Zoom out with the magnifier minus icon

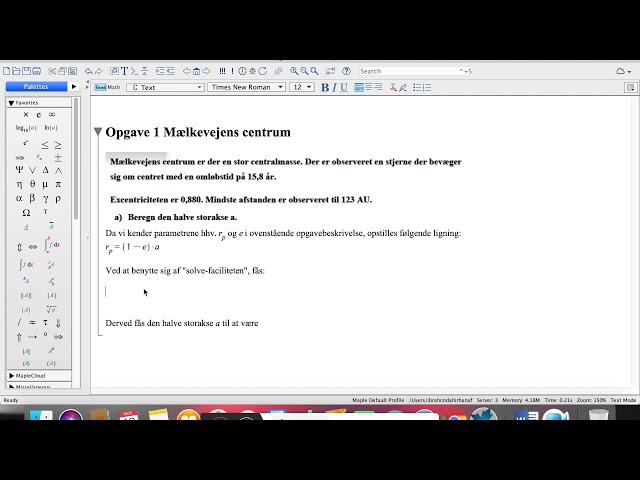point(304,71)
